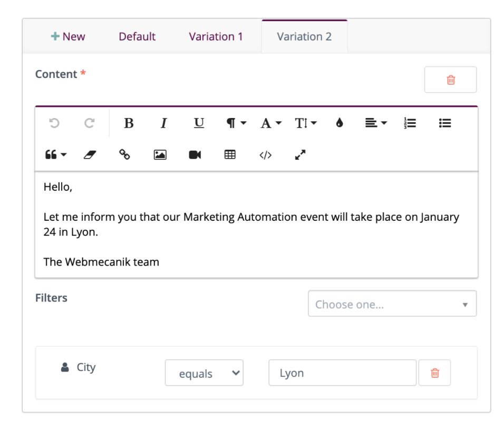This screenshot has width=504, height=431.
Task: Open the text color picker droplet
Action: (x=340, y=123)
